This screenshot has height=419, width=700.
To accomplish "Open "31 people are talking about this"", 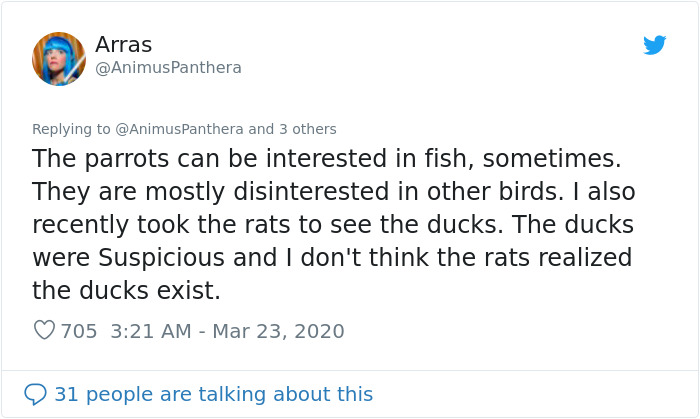I will click(213, 394).
